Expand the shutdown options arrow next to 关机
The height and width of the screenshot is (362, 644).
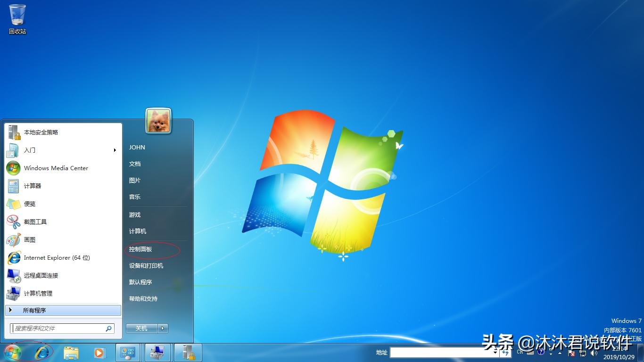(x=162, y=328)
